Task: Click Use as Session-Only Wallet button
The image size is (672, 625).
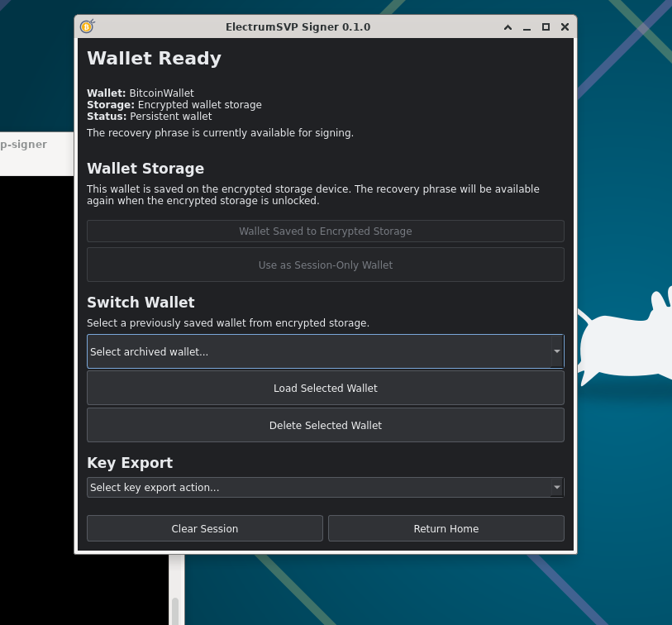Action: coord(326,265)
